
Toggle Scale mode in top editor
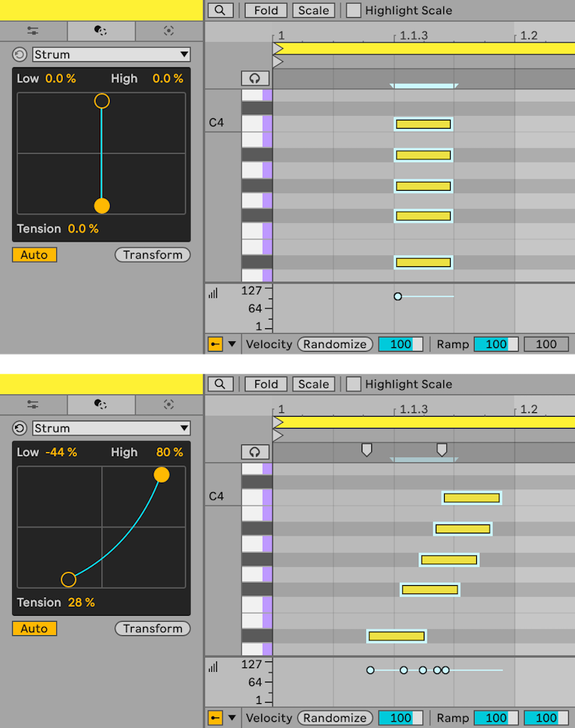314,10
